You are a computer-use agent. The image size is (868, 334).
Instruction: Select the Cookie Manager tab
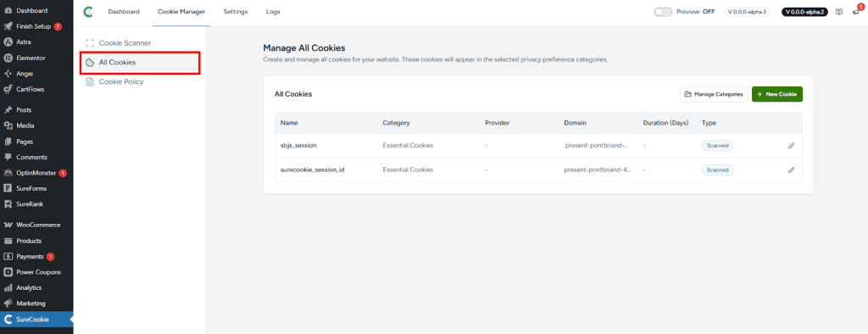tap(181, 12)
